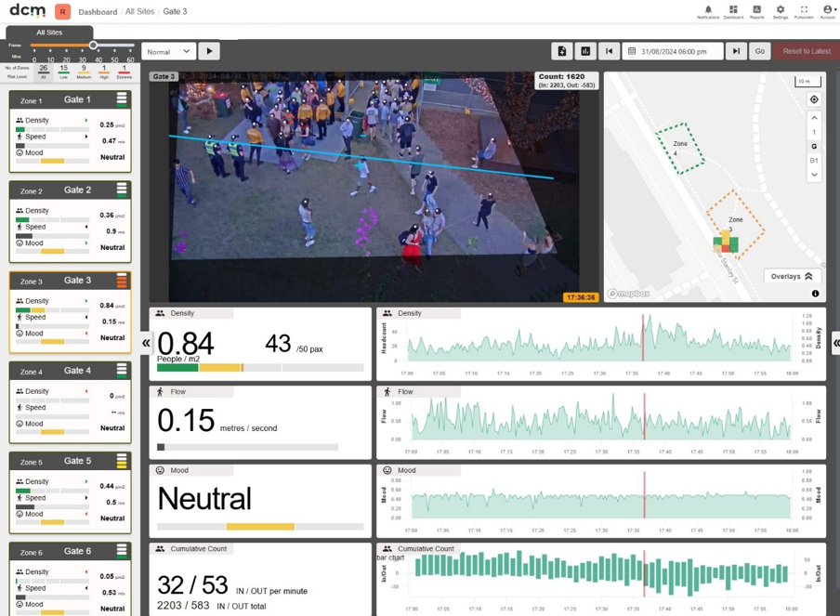
Task: Filter zones by Extreme risk level (1)
Action: pos(125,72)
